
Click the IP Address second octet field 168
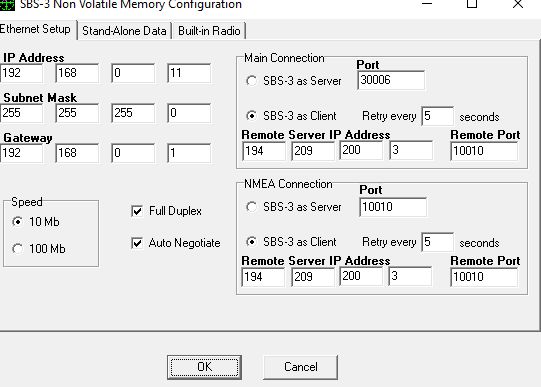77,73
